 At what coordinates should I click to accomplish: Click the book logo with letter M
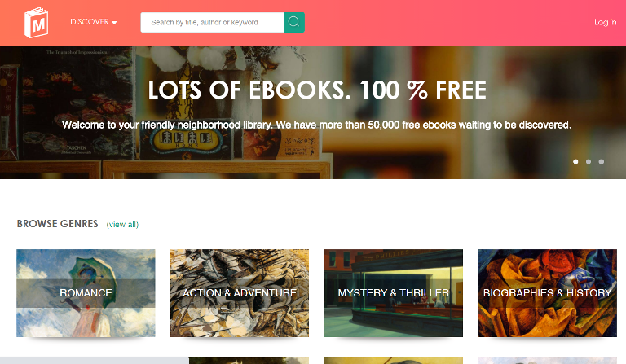pyautogui.click(x=37, y=22)
